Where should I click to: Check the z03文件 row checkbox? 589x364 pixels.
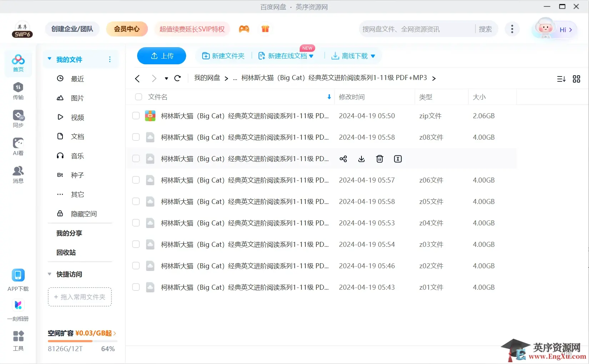click(136, 244)
